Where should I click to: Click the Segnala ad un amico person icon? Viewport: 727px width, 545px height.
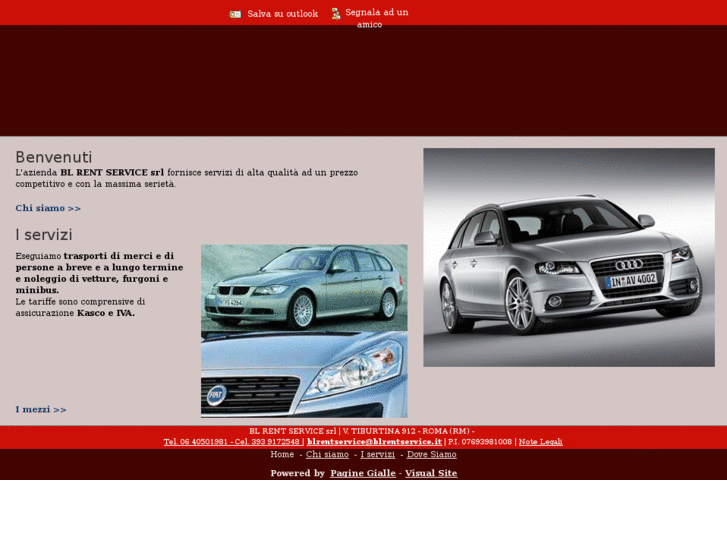[336, 14]
